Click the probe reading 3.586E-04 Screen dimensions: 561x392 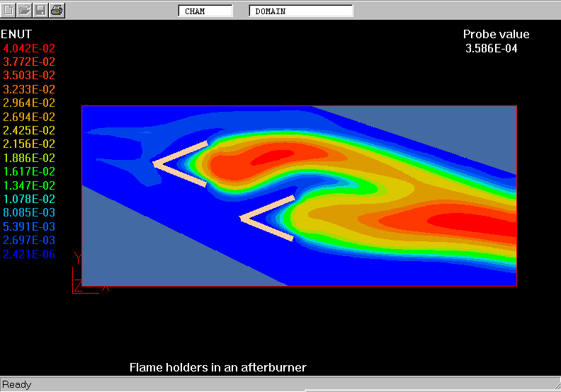(x=491, y=49)
